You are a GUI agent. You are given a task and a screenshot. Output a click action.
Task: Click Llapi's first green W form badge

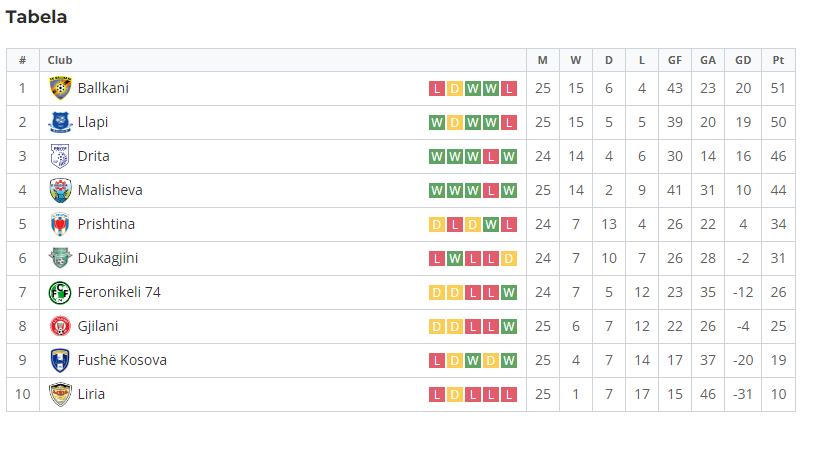click(x=437, y=123)
